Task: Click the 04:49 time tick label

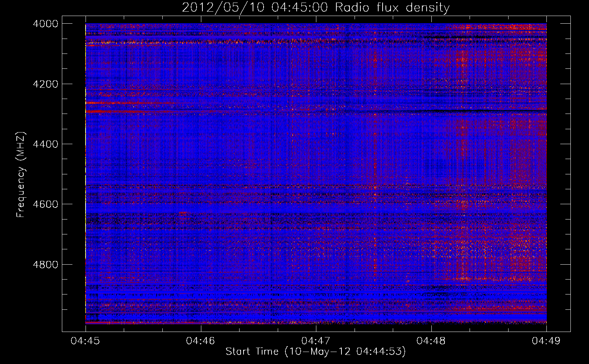Action: (x=546, y=341)
